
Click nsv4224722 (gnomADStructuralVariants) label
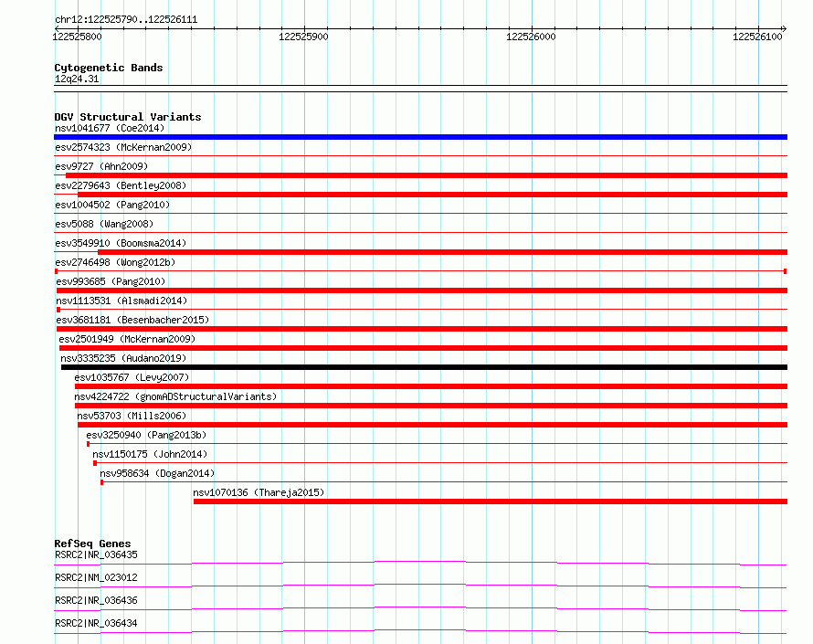click(x=175, y=396)
